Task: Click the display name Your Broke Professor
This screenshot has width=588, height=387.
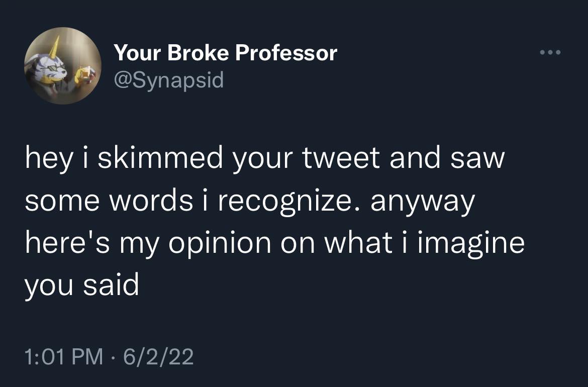Action: [226, 52]
